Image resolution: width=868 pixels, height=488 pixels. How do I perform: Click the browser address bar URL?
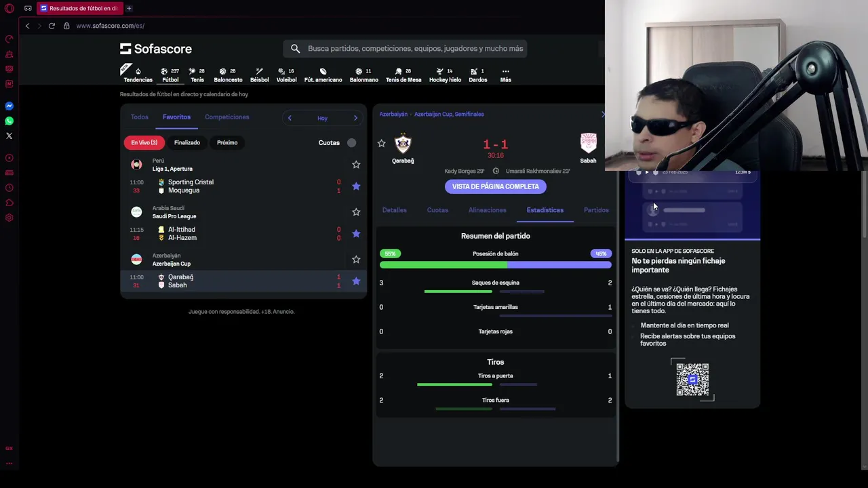(x=110, y=26)
